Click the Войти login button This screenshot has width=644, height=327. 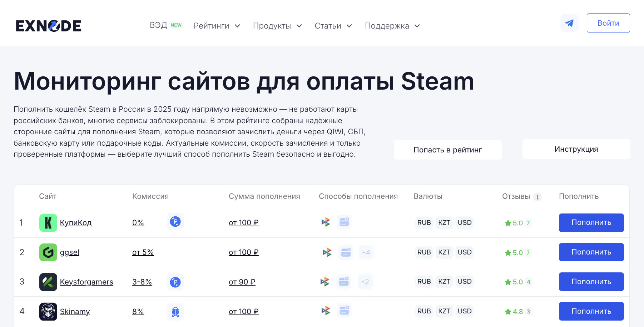(608, 23)
